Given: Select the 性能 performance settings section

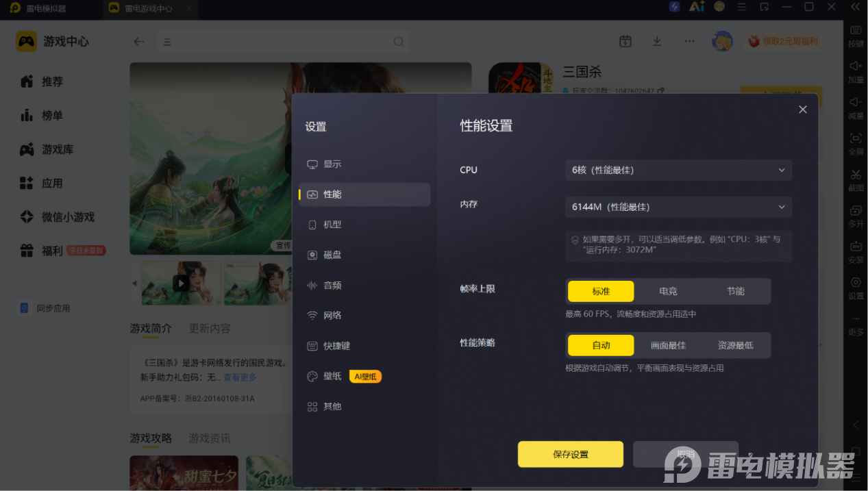Looking at the screenshot, I should coord(364,194).
